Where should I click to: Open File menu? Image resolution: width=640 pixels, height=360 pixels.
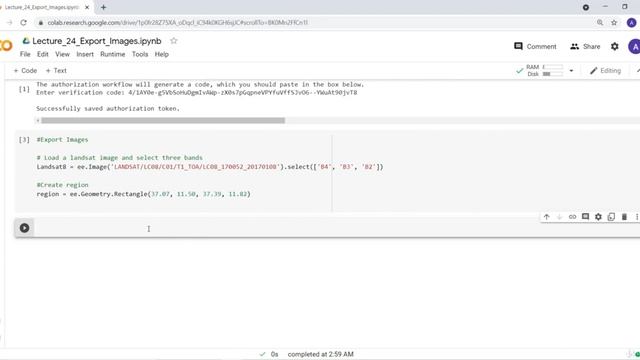(x=25, y=54)
